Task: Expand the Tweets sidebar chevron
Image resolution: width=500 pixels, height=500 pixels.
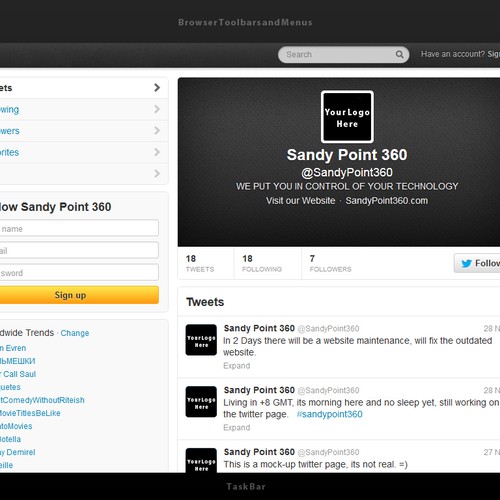Action: (x=157, y=88)
